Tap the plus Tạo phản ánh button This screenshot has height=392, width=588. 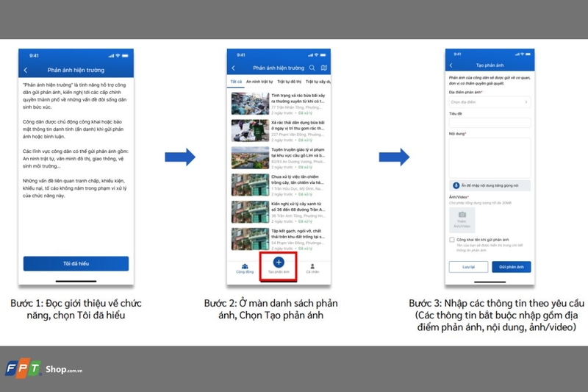(x=279, y=263)
